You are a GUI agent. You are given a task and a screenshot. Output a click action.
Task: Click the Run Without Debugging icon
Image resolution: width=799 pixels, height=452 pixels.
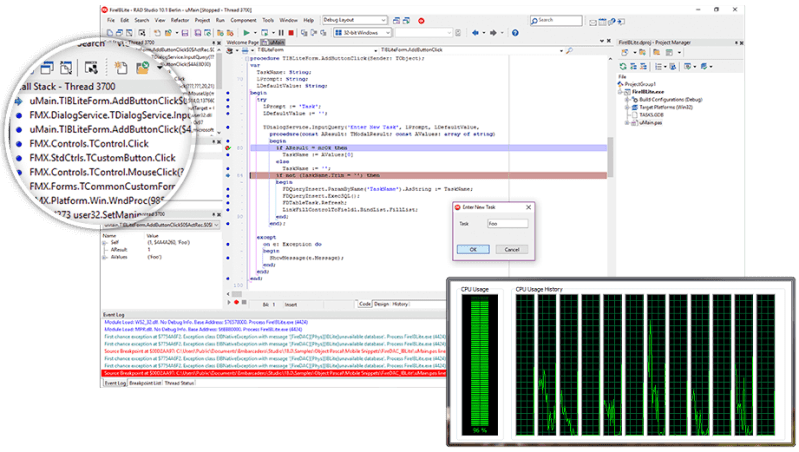[264, 33]
